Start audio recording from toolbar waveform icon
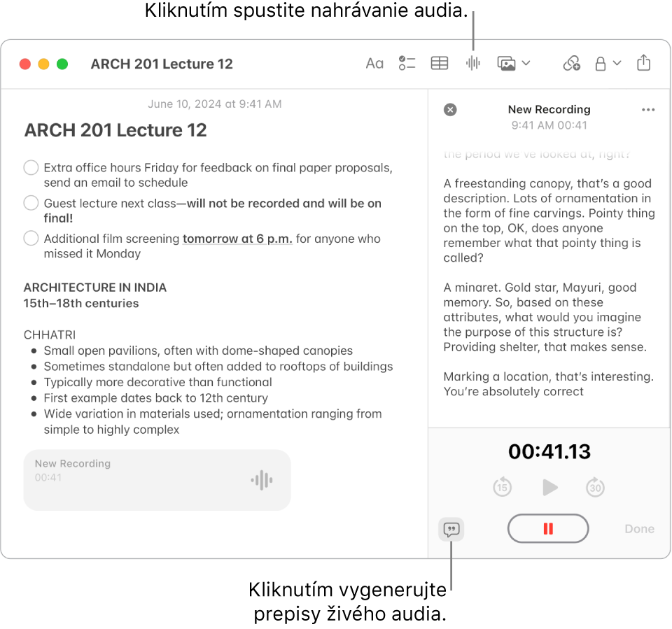 coord(472,63)
